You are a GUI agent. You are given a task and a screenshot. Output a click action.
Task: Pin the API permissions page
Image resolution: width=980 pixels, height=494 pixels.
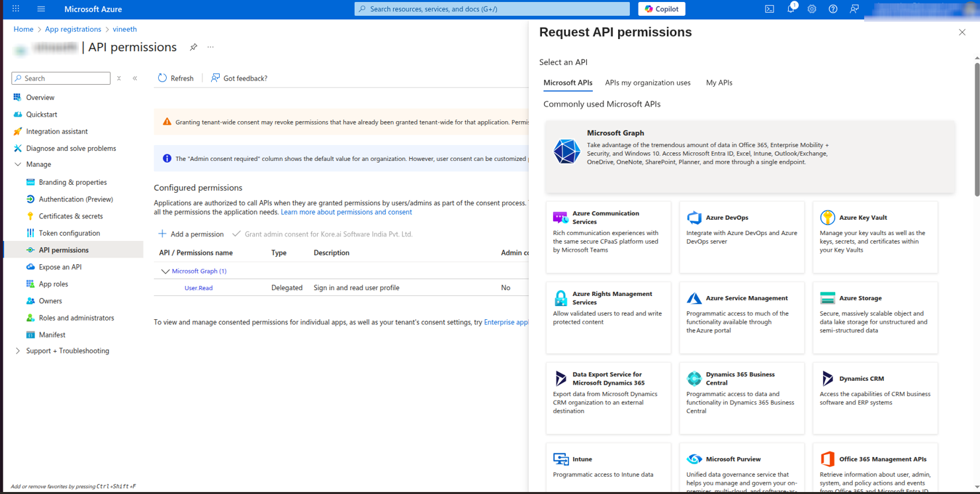(x=193, y=47)
